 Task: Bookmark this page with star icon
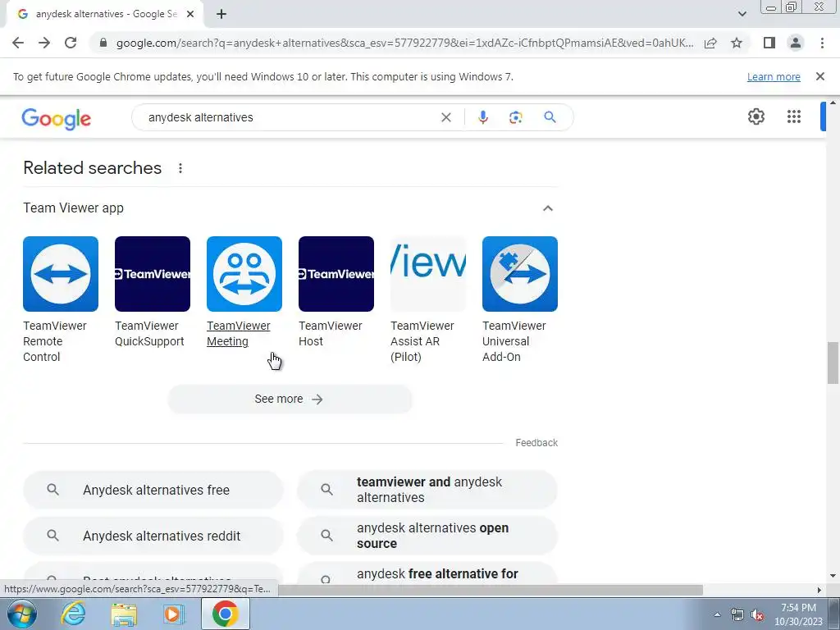coord(737,43)
